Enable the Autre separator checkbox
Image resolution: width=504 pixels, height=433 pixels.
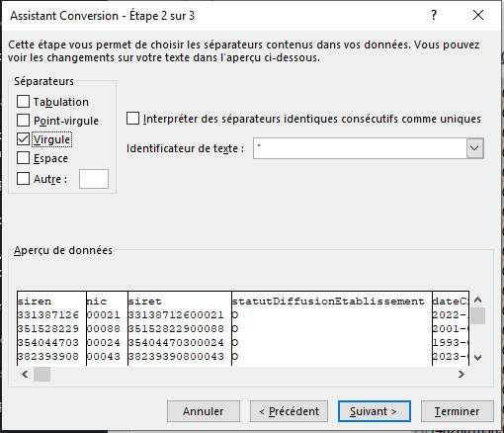tap(23, 179)
